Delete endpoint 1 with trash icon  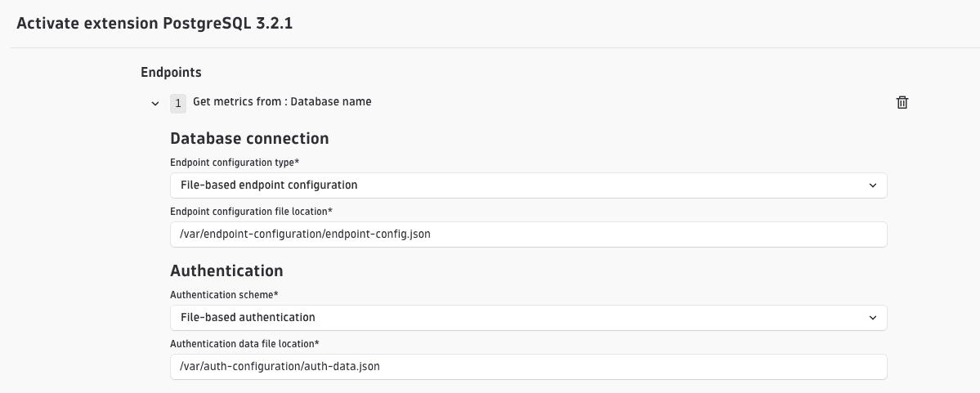tap(902, 102)
